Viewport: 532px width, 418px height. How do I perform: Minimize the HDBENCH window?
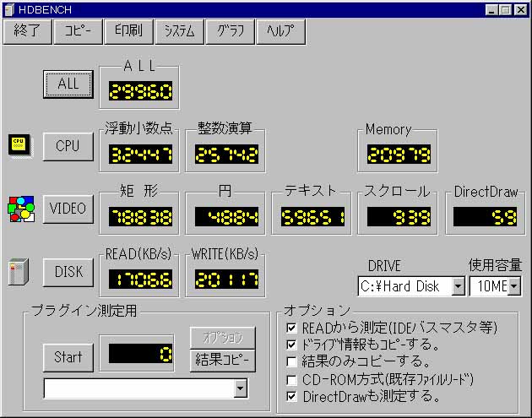click(x=492, y=10)
